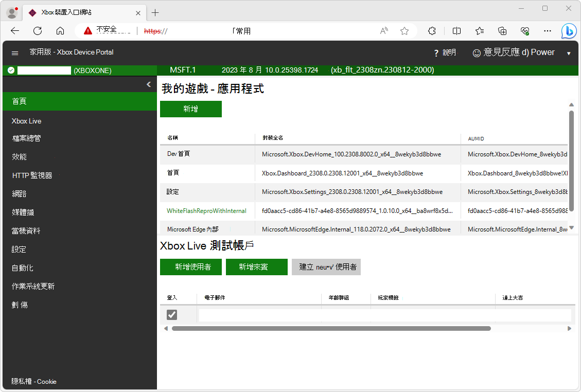Click the 玩家標籤 column header
This screenshot has width=581, height=392.
(x=388, y=297)
